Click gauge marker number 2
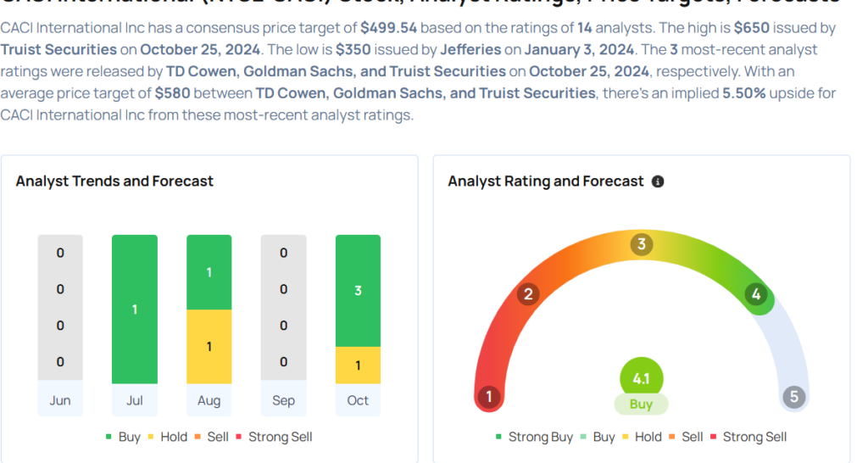The image size is (868, 463). coord(528,294)
